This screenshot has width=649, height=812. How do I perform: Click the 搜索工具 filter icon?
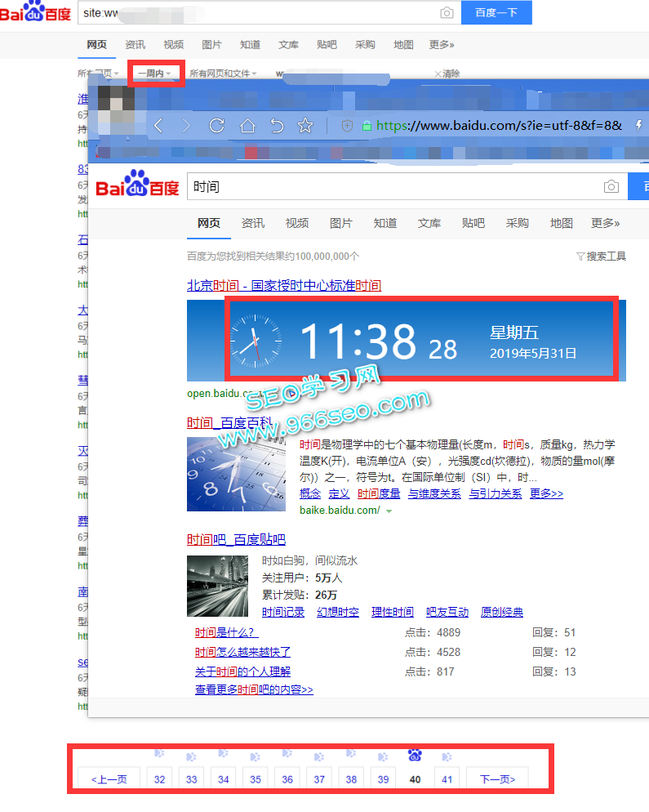click(x=580, y=257)
